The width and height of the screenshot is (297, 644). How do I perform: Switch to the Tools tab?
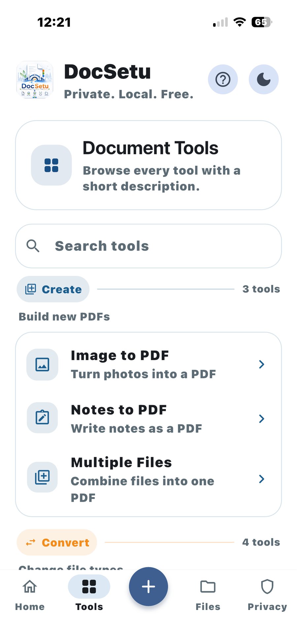pyautogui.click(x=89, y=594)
